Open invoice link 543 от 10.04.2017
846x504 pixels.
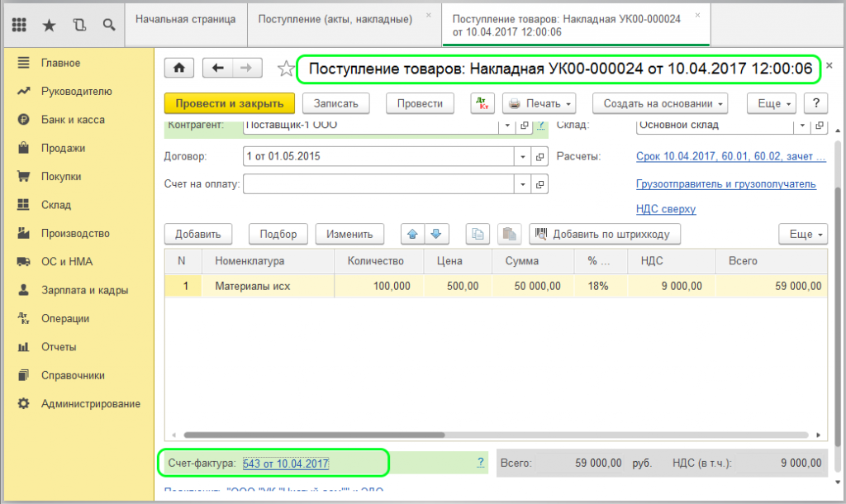pos(286,464)
